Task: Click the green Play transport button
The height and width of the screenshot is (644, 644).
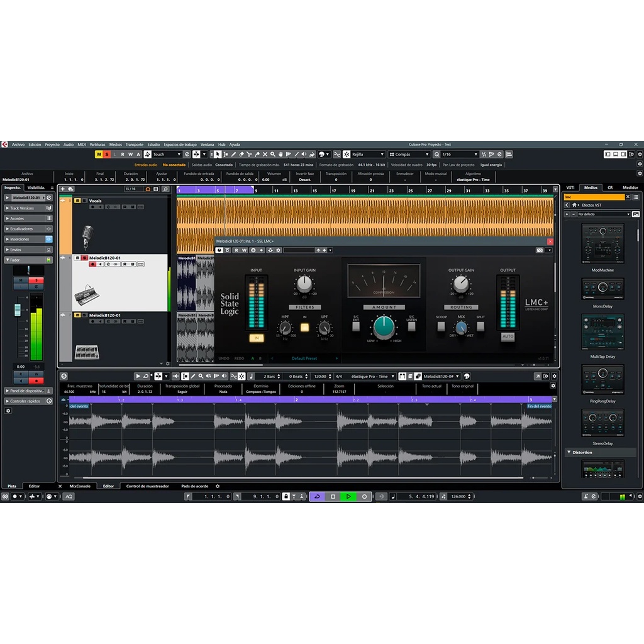Action: coord(348,497)
